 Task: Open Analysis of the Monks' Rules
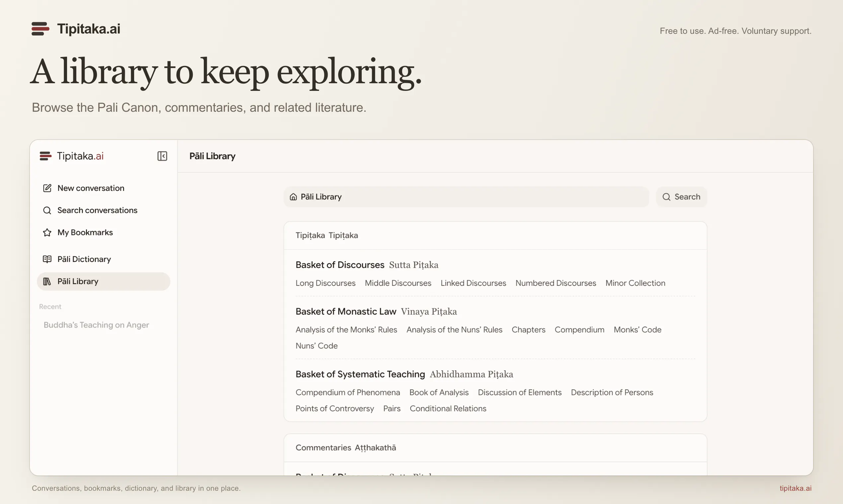tap(346, 330)
